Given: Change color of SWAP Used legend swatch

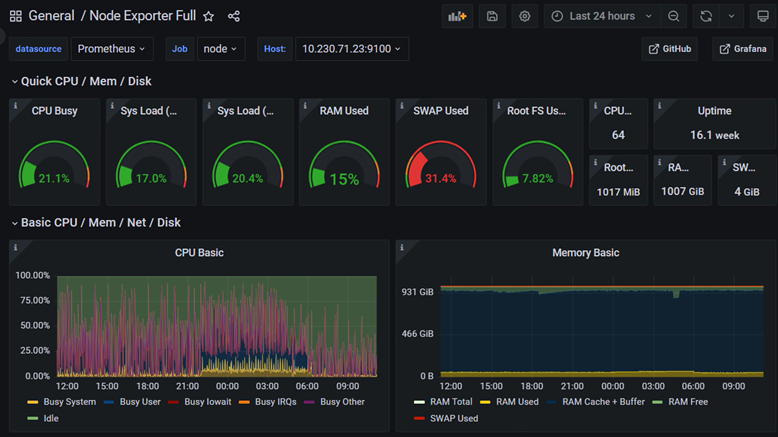Looking at the screenshot, I should 419,419.
